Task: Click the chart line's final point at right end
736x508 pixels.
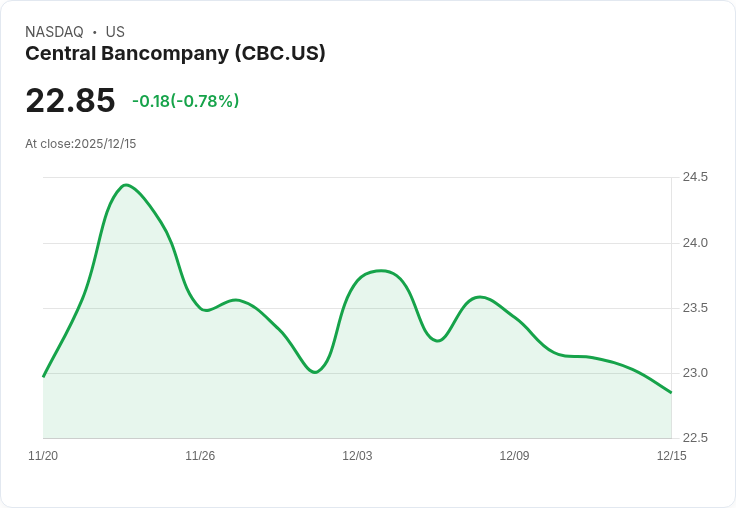Action: point(671,392)
